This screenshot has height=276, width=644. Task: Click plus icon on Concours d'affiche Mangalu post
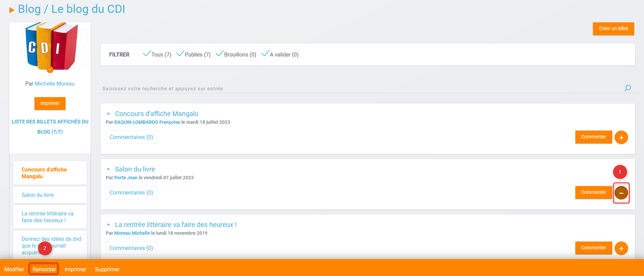click(x=621, y=137)
